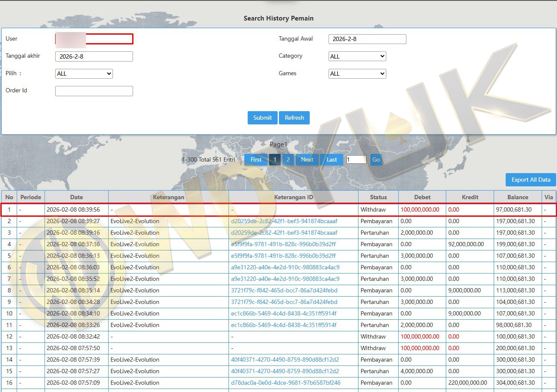Click Export All Data button
The image size is (557, 392).
[x=530, y=180]
